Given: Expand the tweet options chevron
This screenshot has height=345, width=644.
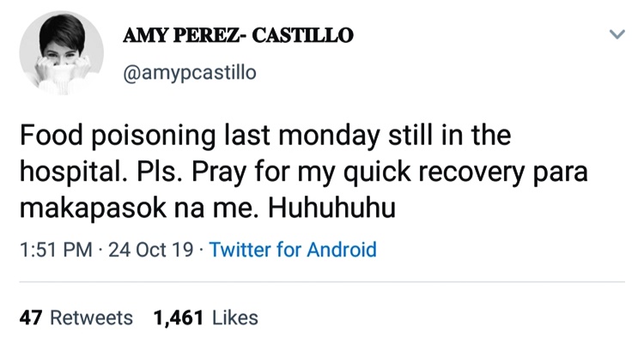Looking at the screenshot, I should (x=617, y=34).
